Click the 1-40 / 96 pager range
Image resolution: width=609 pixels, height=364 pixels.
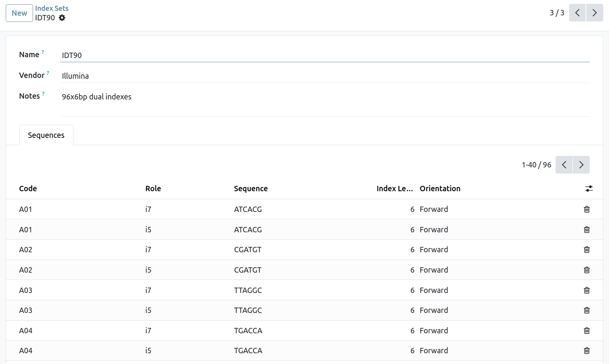[536, 165]
